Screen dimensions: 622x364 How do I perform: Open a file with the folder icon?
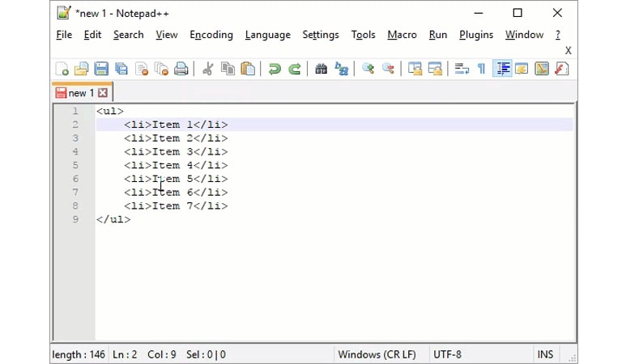coord(82,69)
